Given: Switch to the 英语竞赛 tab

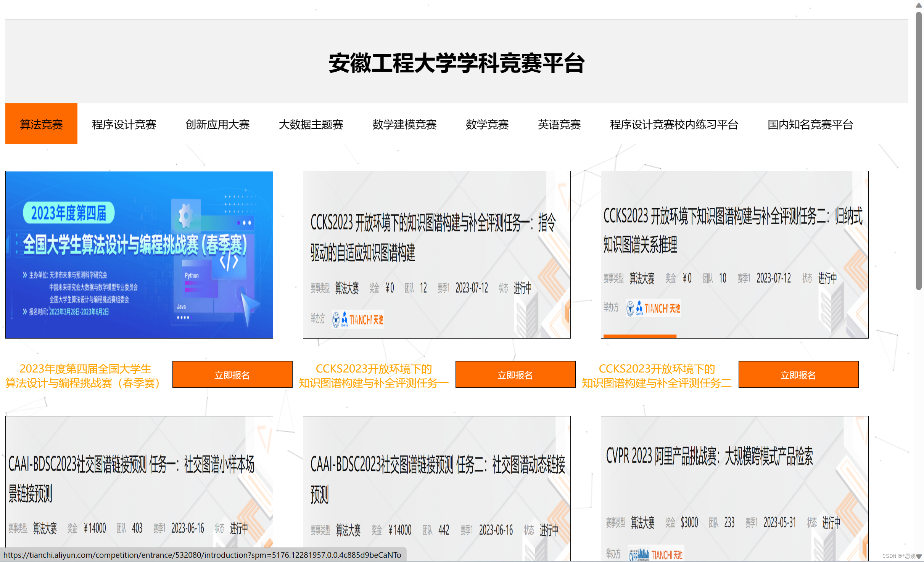Looking at the screenshot, I should (559, 124).
